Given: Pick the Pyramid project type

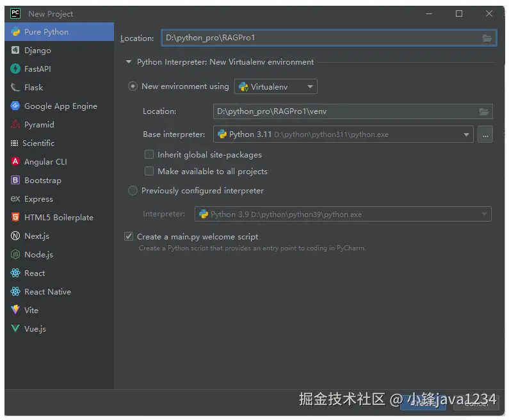Looking at the screenshot, I should click(59, 124).
